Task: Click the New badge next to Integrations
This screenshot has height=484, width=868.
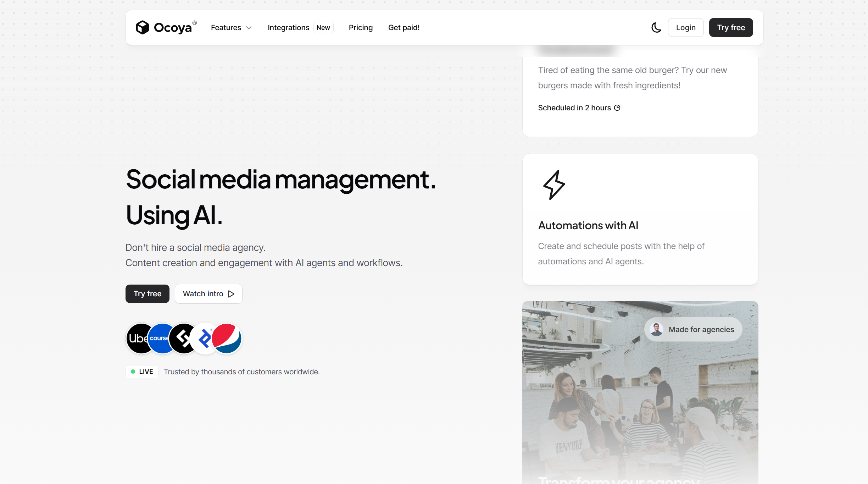Action: [323, 27]
